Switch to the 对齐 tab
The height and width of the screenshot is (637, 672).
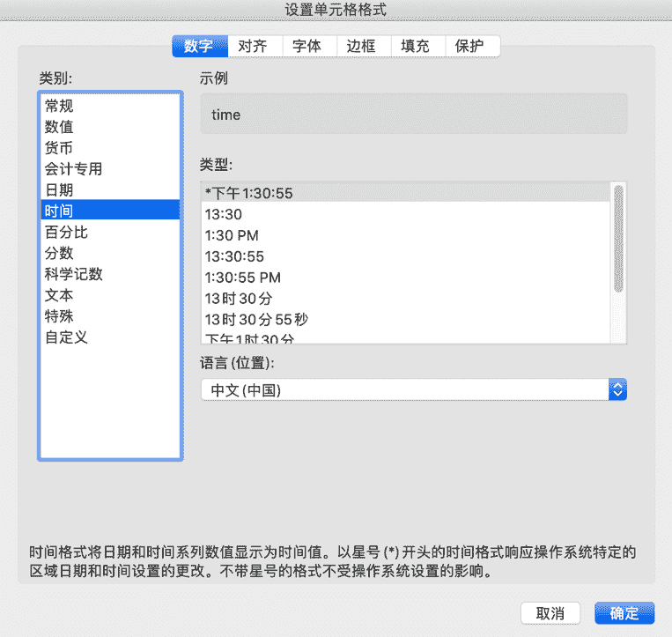click(253, 47)
